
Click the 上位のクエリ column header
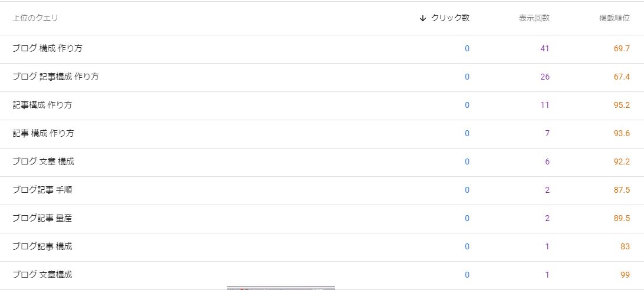tap(35, 18)
